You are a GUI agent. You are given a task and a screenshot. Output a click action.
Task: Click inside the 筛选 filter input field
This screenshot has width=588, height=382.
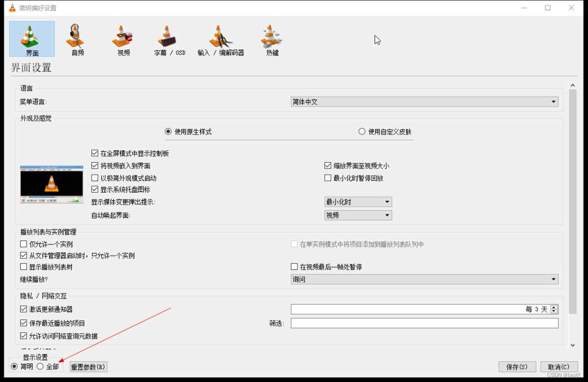[425, 323]
